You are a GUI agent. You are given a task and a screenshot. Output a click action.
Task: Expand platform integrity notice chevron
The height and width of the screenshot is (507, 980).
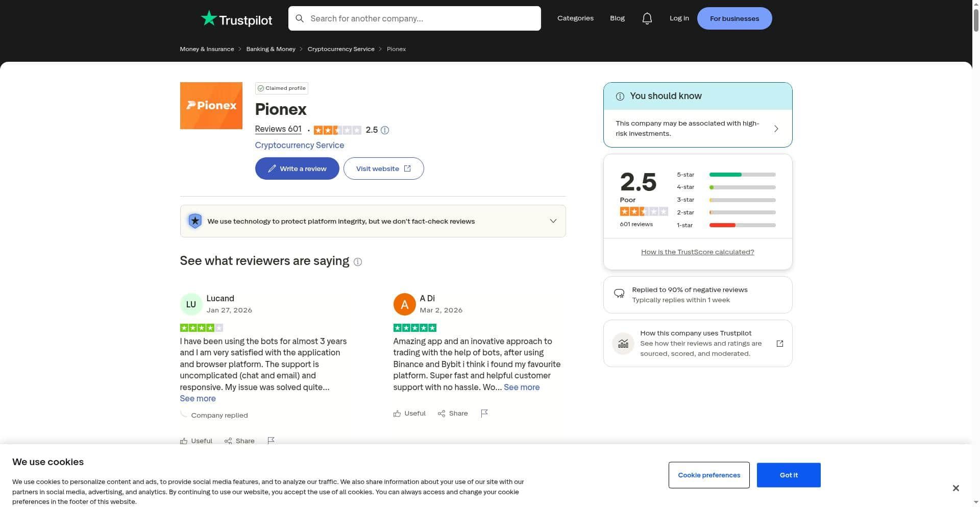553,221
